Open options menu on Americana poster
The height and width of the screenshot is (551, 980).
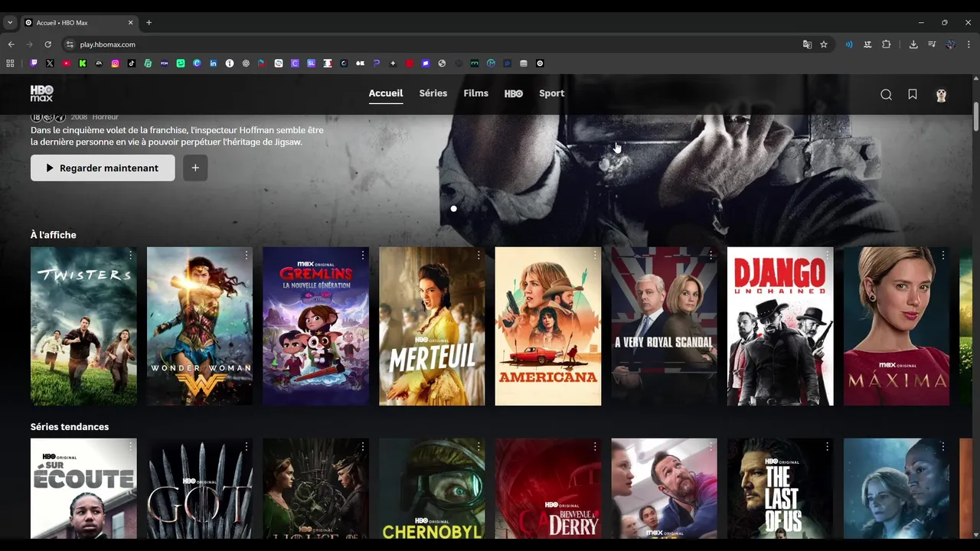click(x=595, y=255)
